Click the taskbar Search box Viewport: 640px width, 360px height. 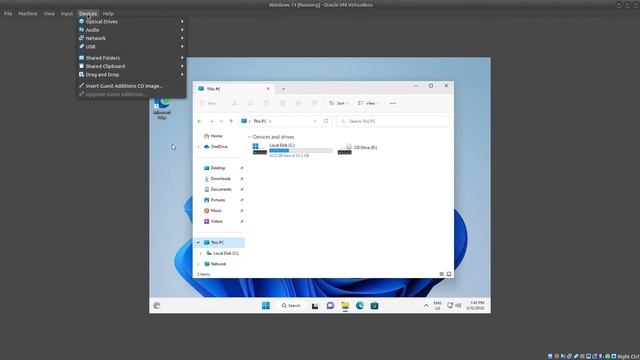click(x=291, y=306)
